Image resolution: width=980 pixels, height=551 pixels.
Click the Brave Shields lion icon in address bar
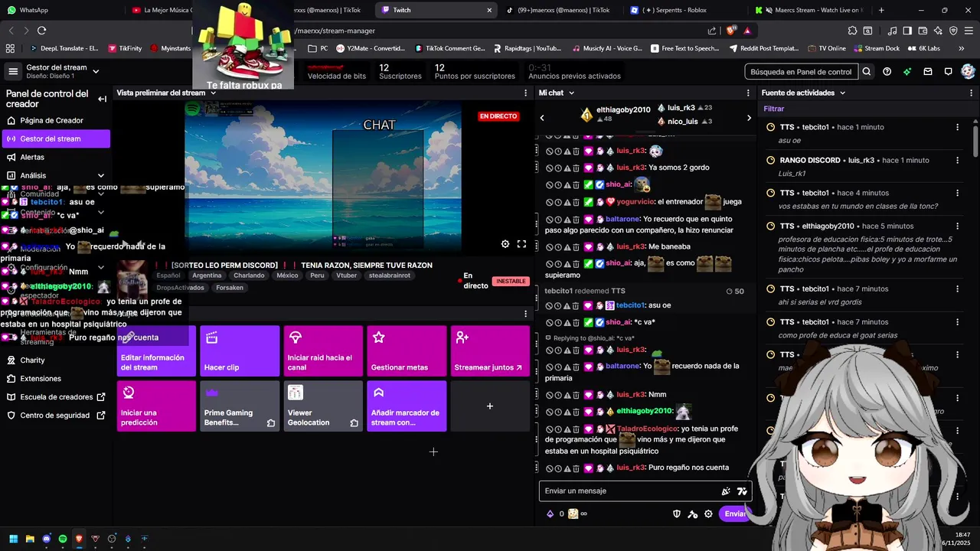[731, 31]
